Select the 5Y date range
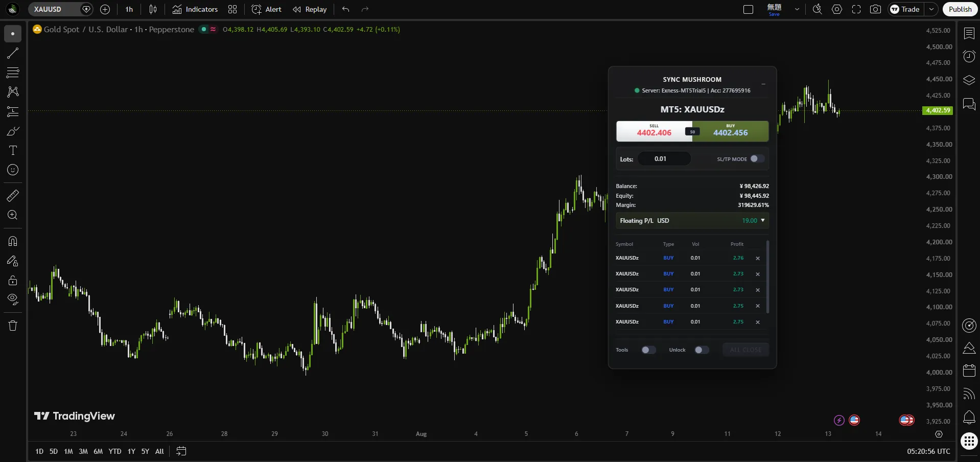The height and width of the screenshot is (462, 980). [x=145, y=451]
